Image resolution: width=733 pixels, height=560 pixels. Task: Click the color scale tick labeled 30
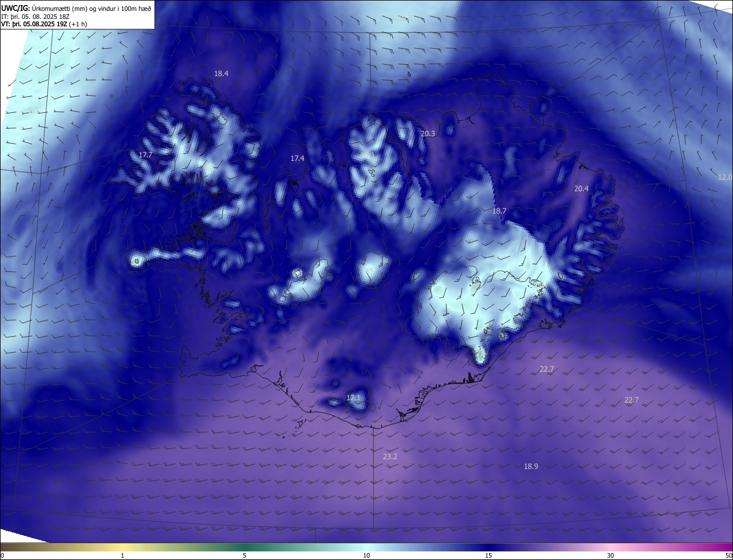[x=610, y=555]
